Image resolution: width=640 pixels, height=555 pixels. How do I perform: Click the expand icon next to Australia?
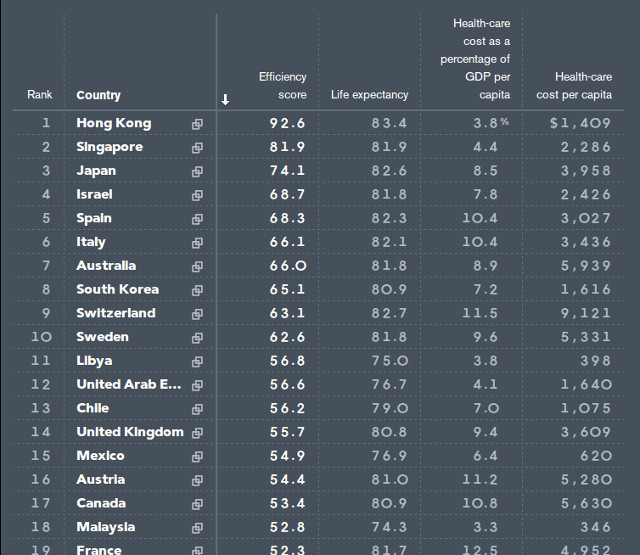pyautogui.click(x=197, y=266)
